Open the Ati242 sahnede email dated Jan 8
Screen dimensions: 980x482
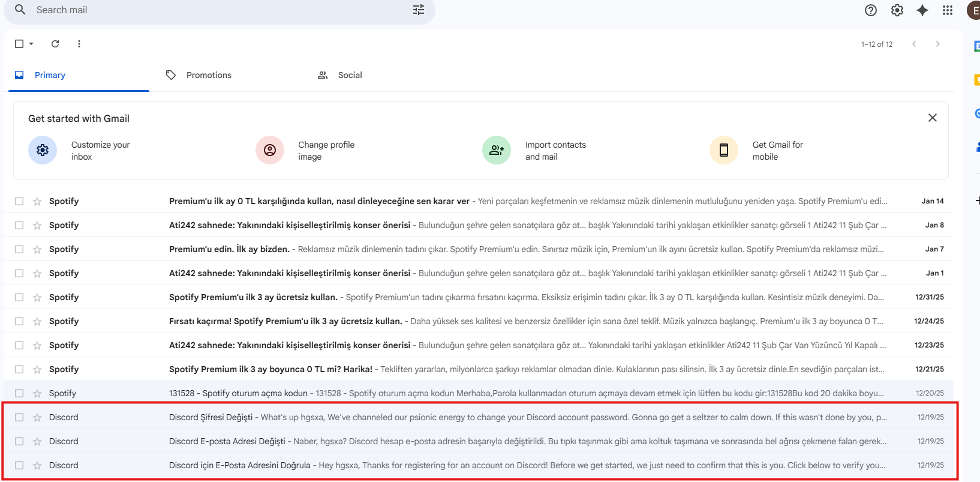point(479,225)
